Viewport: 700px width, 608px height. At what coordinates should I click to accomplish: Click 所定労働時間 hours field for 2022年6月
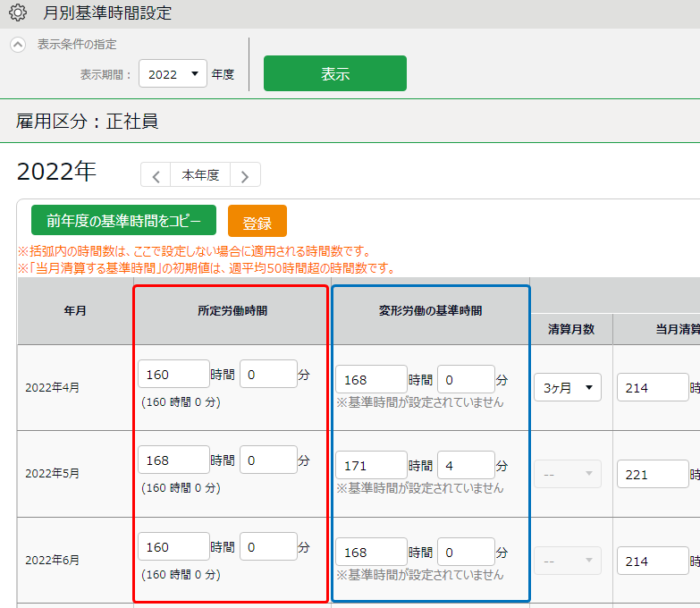tap(173, 546)
